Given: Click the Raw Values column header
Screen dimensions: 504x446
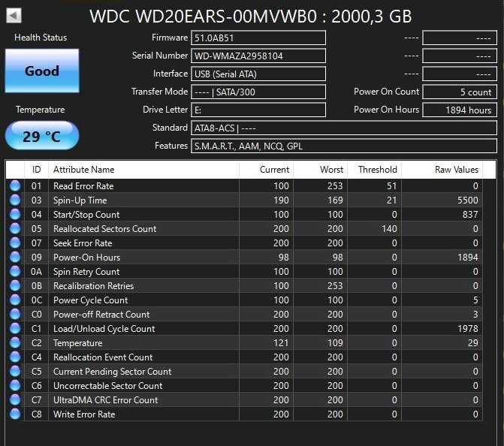Looking at the screenshot, I should pyautogui.click(x=442, y=170).
